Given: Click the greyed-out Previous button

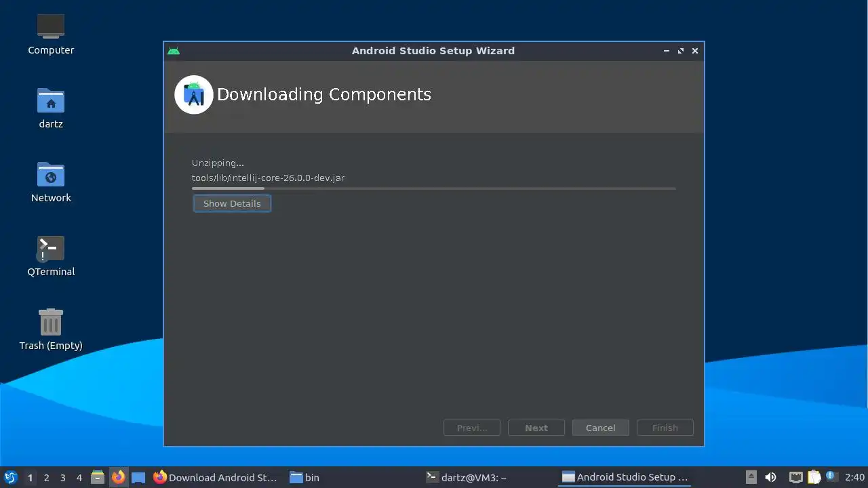Looking at the screenshot, I should click(472, 428).
